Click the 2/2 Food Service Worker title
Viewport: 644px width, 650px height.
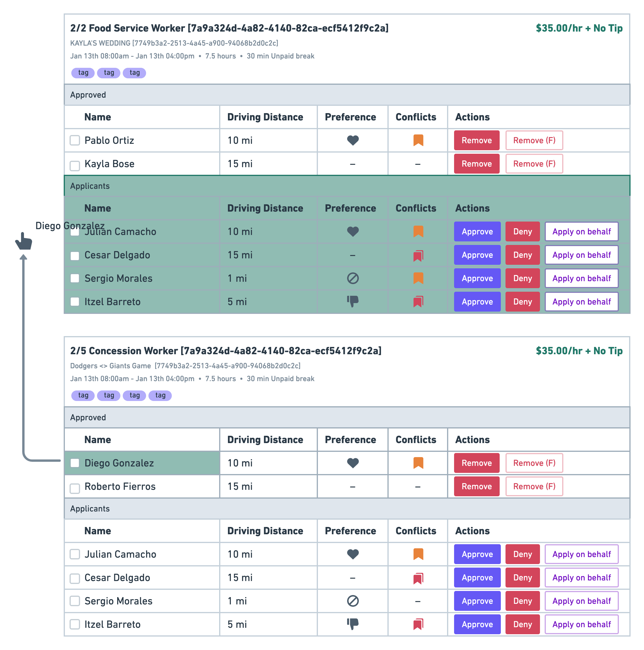pos(229,28)
